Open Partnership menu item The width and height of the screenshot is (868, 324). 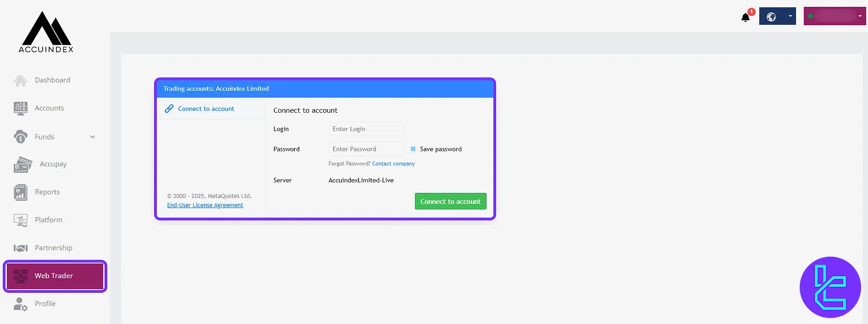pos(54,248)
